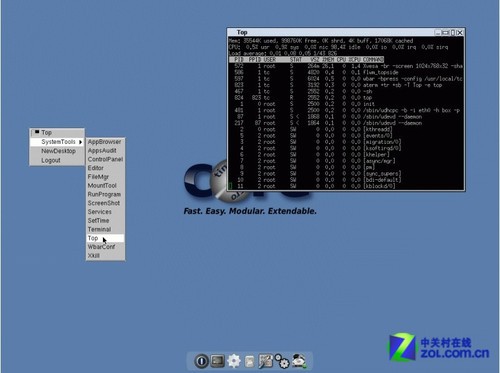Viewport: 500px width, 373px height.
Task: Select the 'init' process row in Top
Action: [x=346, y=104]
